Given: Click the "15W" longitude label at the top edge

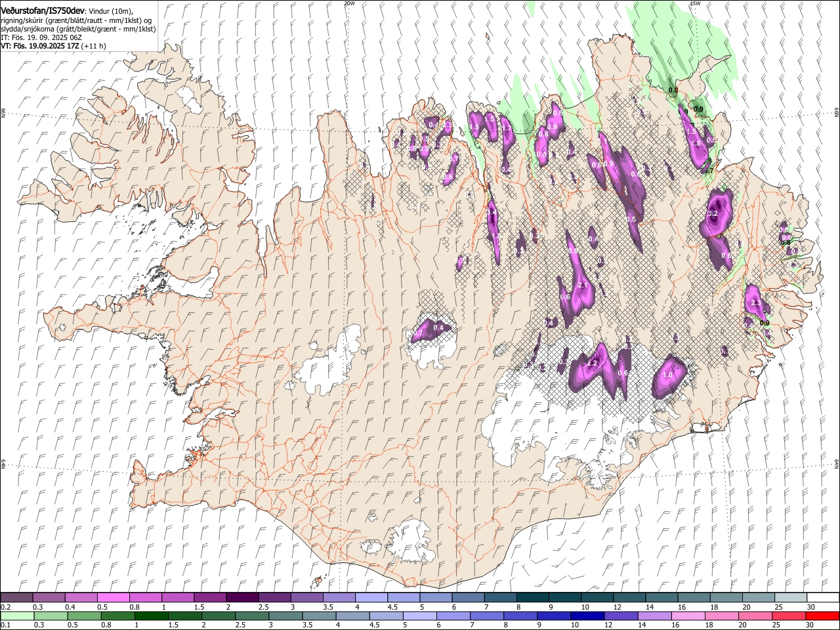Looking at the screenshot, I should pyautogui.click(x=696, y=3).
